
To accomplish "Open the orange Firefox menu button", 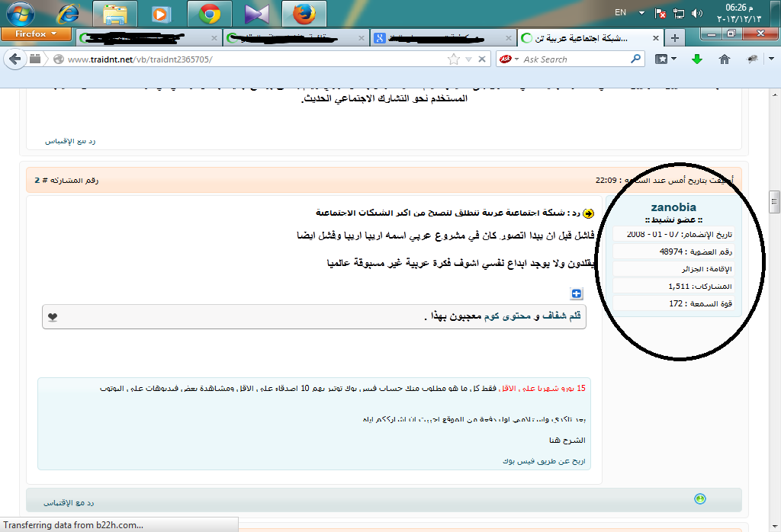I will click(35, 35).
